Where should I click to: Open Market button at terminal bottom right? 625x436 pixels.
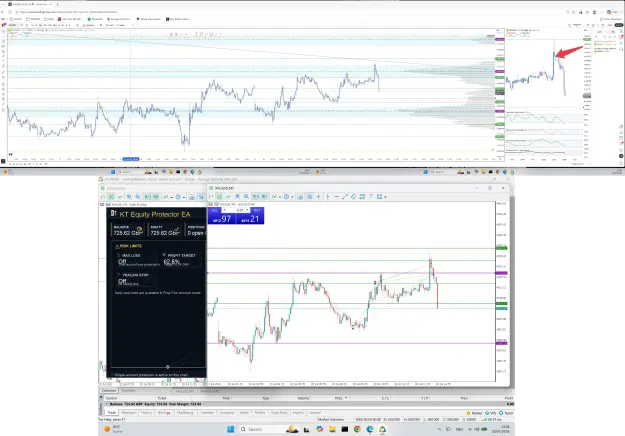pyautogui.click(x=474, y=413)
